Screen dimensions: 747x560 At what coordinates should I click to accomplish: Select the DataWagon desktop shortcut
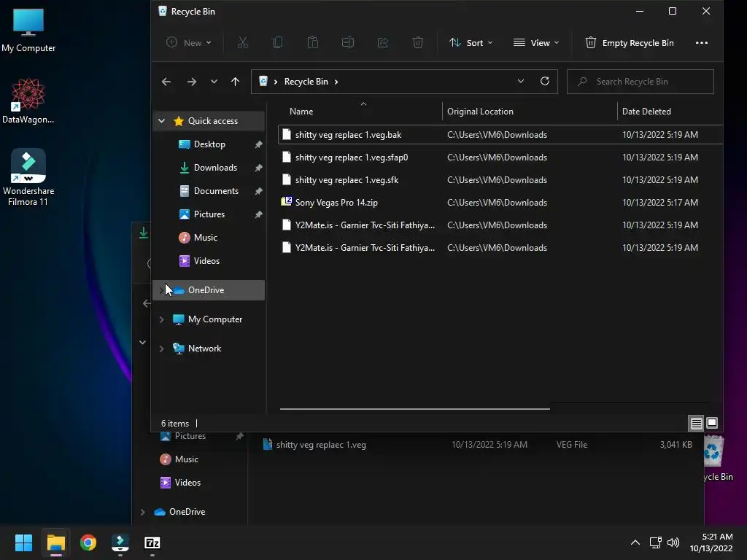pyautogui.click(x=28, y=101)
